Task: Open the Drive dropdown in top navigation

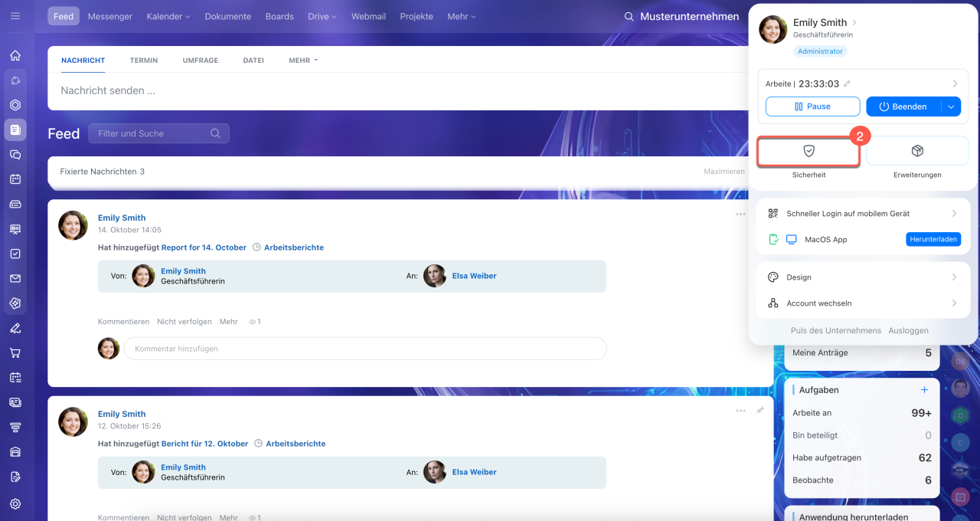Action: click(322, 16)
